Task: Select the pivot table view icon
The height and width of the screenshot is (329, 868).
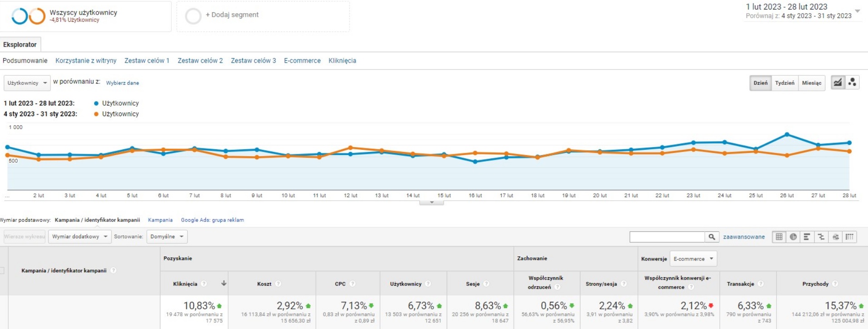Action: [849, 236]
